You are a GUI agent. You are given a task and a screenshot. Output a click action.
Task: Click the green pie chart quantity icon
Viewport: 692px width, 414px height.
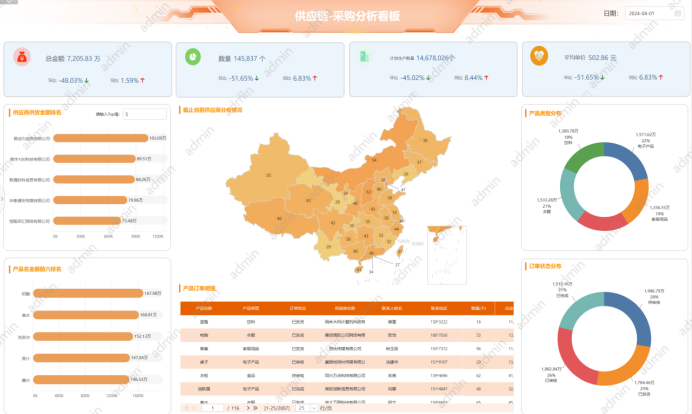191,57
